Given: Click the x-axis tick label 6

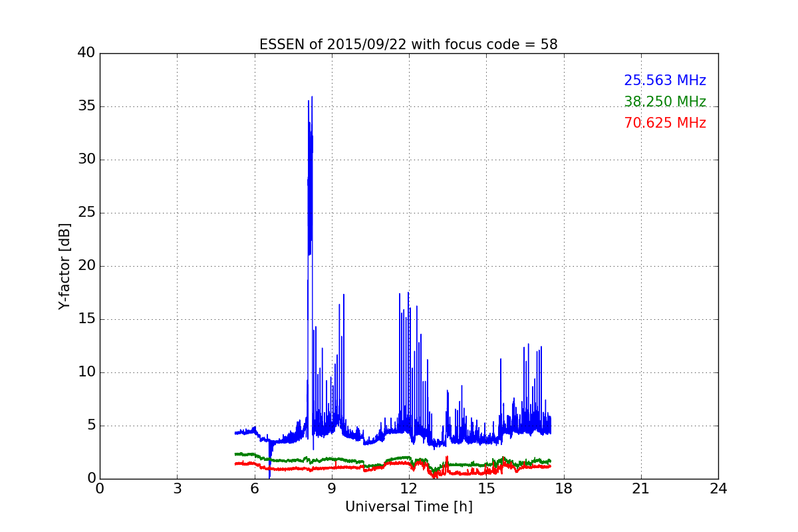Looking at the screenshot, I should click(x=254, y=489).
